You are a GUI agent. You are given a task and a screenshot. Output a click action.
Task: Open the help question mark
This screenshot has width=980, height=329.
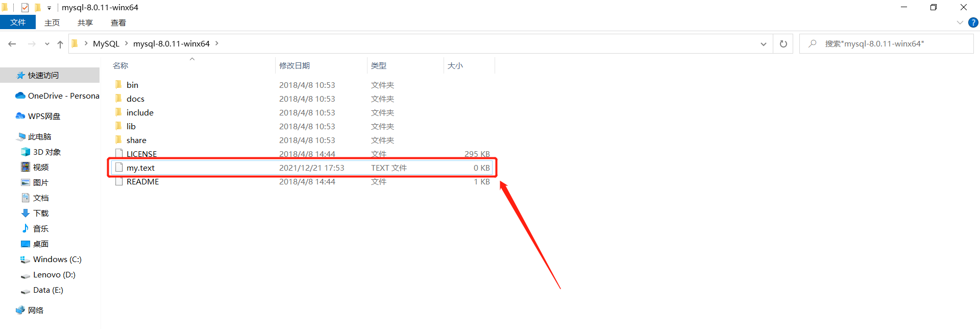(973, 22)
